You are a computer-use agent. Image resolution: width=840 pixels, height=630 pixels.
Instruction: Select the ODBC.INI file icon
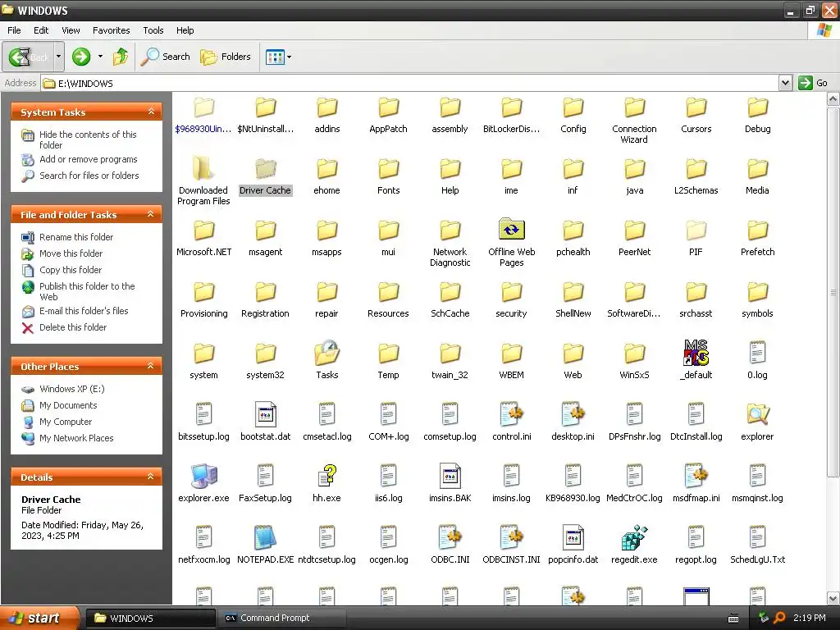[x=450, y=537]
